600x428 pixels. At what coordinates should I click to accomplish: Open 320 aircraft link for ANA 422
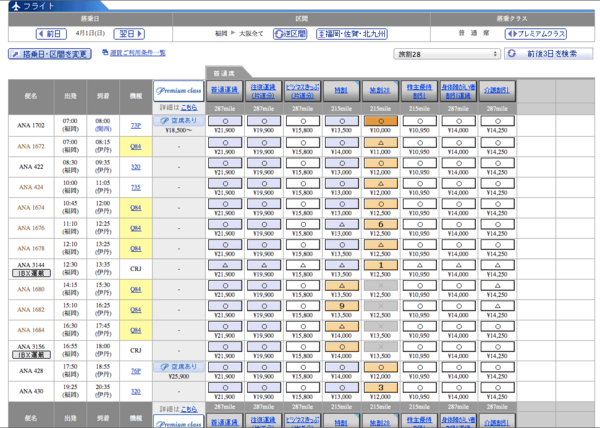tap(136, 167)
